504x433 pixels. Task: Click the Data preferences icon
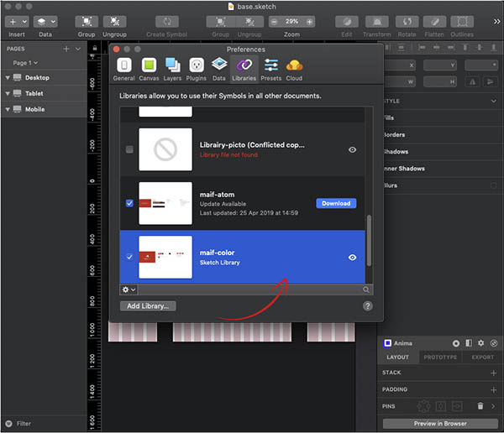pos(218,68)
